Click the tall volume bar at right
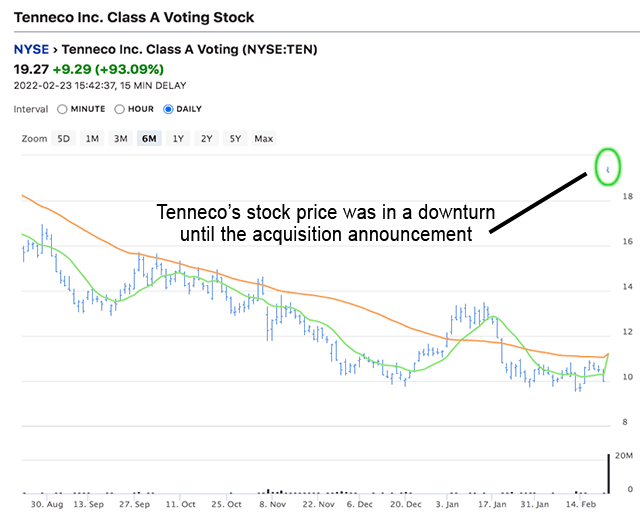The image size is (640, 520). click(x=607, y=472)
